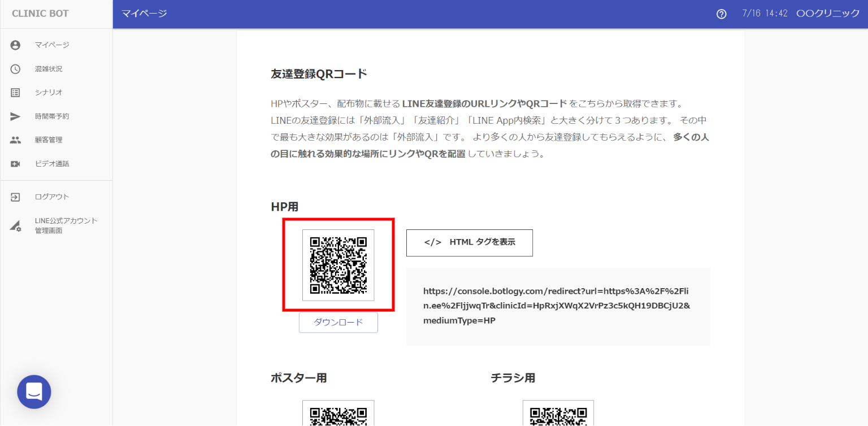The image size is (868, 426).
Task: Click the チラシ用 QR code image
Action: coord(558,413)
